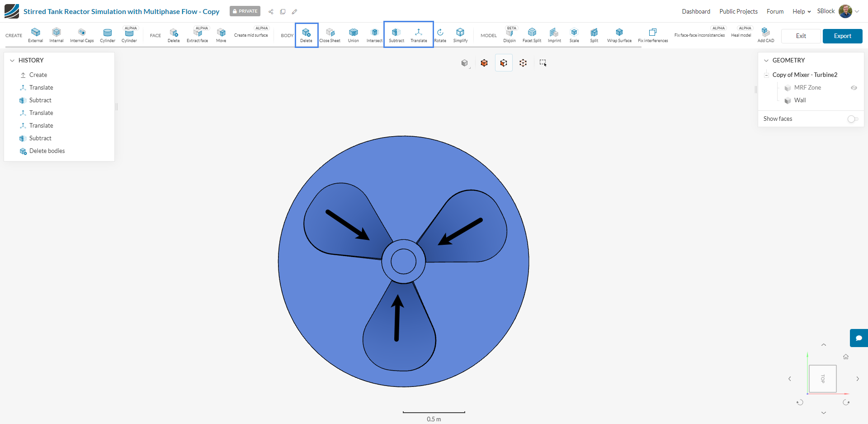Go to the Dashboard
This screenshot has width=868, height=424.
tap(696, 11)
